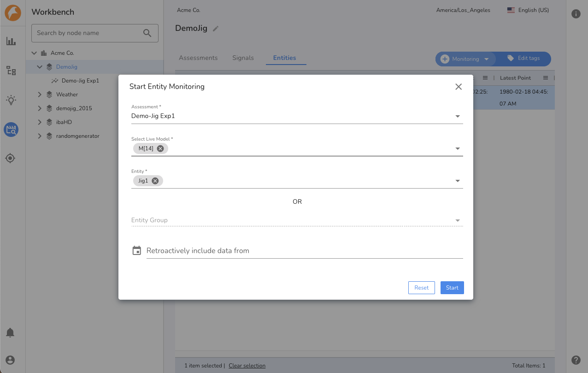Expand the randomgenerator tree node
This screenshot has width=588, height=373.
point(40,136)
